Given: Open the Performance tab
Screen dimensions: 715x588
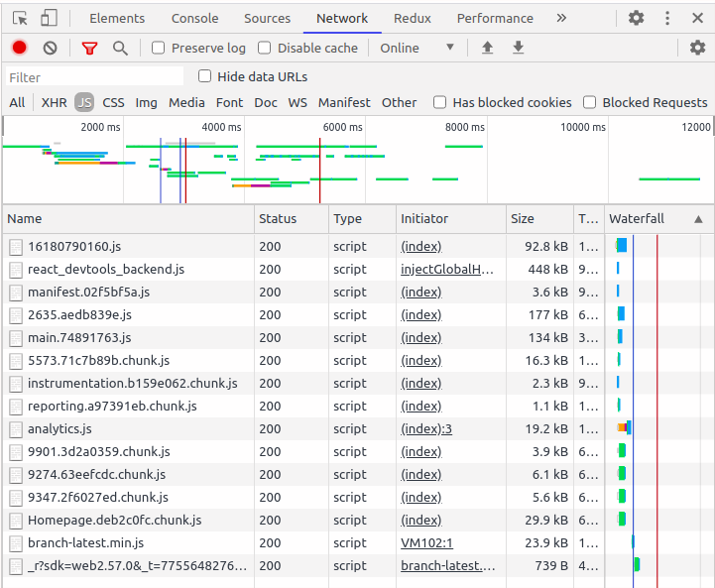Looking at the screenshot, I should pyautogui.click(x=495, y=18).
